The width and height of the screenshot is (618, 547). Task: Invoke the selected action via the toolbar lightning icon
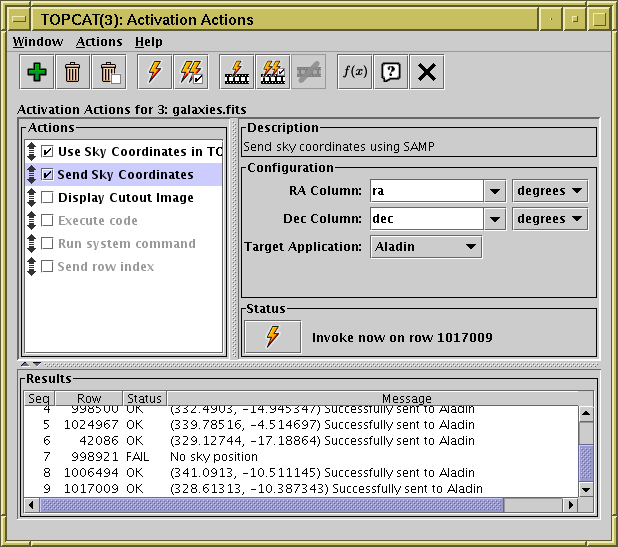(x=154, y=73)
